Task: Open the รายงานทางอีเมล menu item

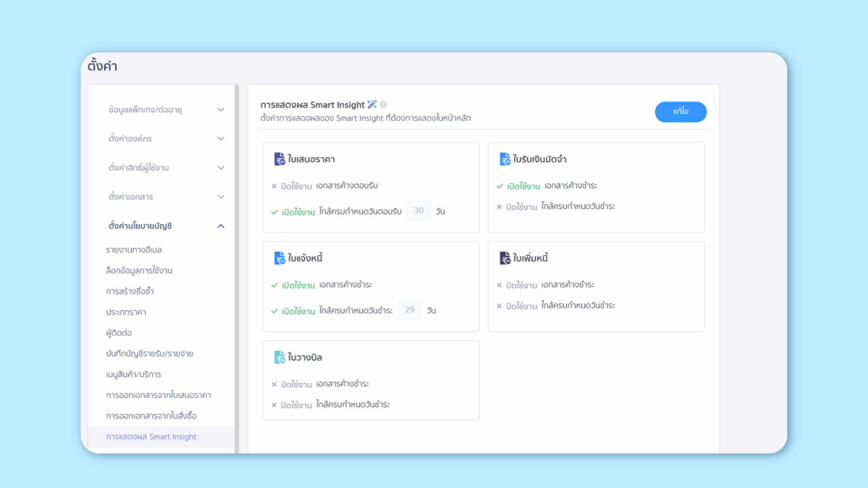Action: [134, 250]
